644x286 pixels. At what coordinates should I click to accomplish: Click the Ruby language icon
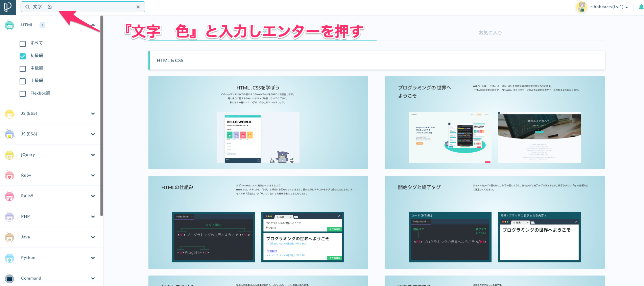9,176
